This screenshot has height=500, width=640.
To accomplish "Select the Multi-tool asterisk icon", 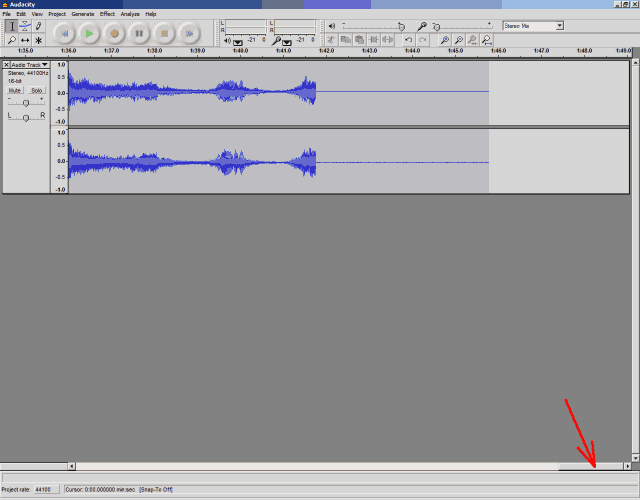I will (39, 41).
